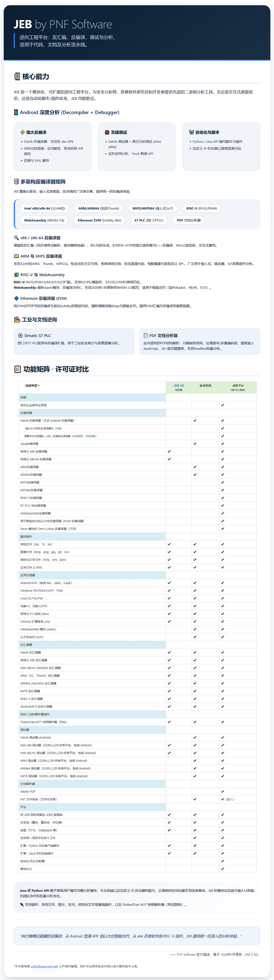
Task: Select the Intel x86/x86-64 architecture pill
Action: 45,208
